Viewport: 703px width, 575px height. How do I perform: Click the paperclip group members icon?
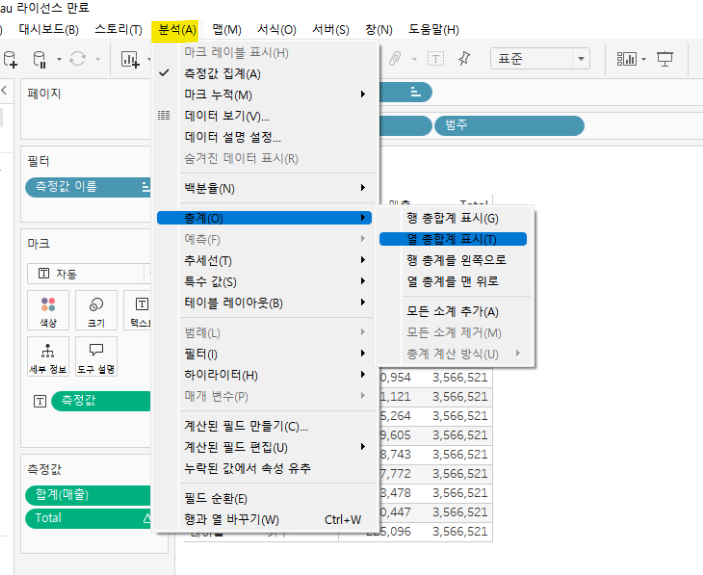[x=395, y=59]
